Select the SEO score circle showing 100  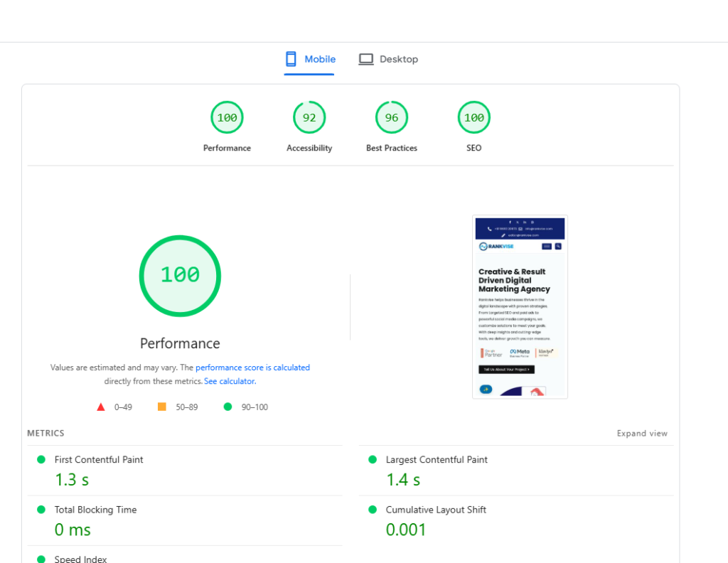pos(473,117)
